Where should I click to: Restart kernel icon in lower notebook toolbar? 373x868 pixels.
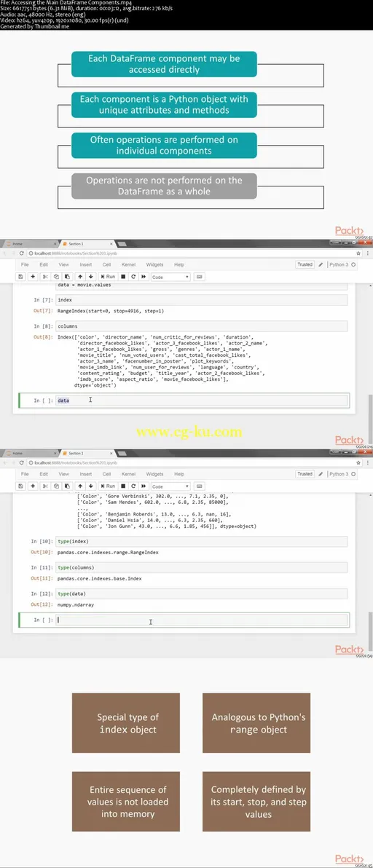pyautogui.click(x=133, y=486)
